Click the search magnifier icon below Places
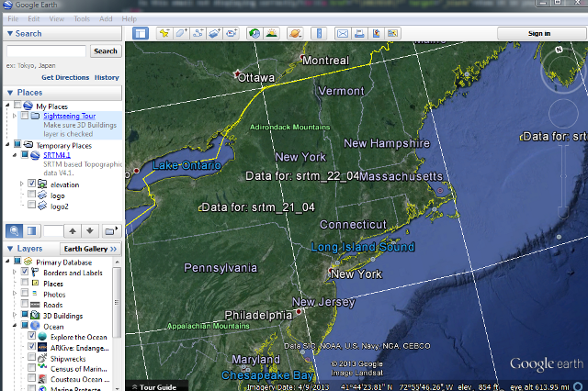Screen dimensions: 588x391 point(15,230)
